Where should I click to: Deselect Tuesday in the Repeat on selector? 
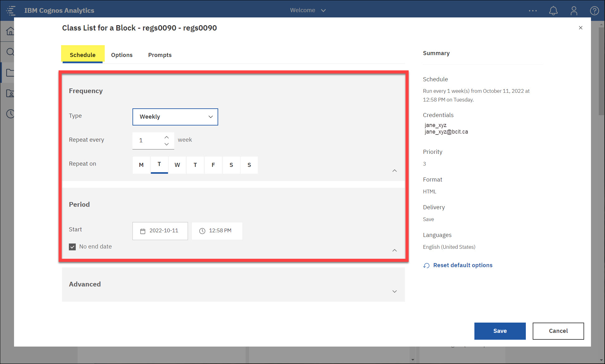coord(159,165)
